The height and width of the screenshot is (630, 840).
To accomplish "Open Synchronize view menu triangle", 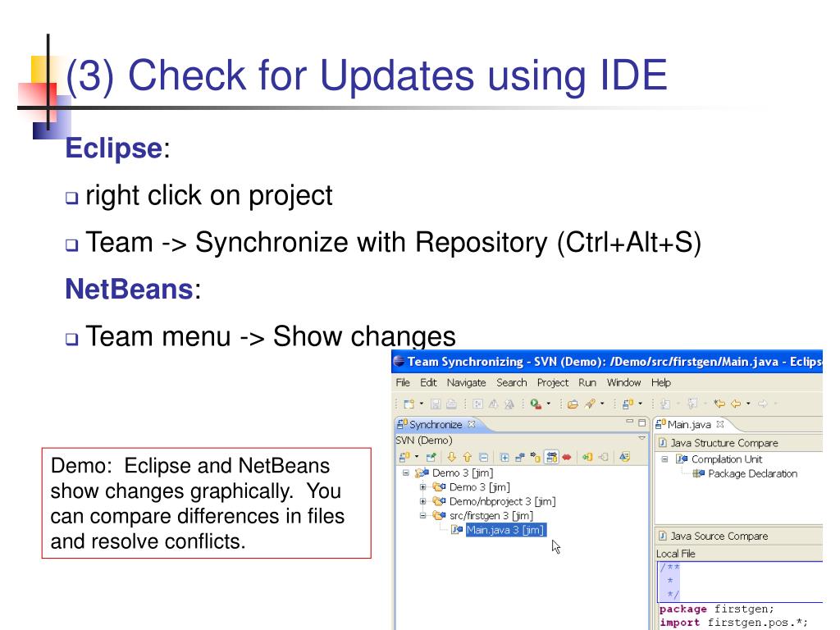I will pyautogui.click(x=641, y=438).
